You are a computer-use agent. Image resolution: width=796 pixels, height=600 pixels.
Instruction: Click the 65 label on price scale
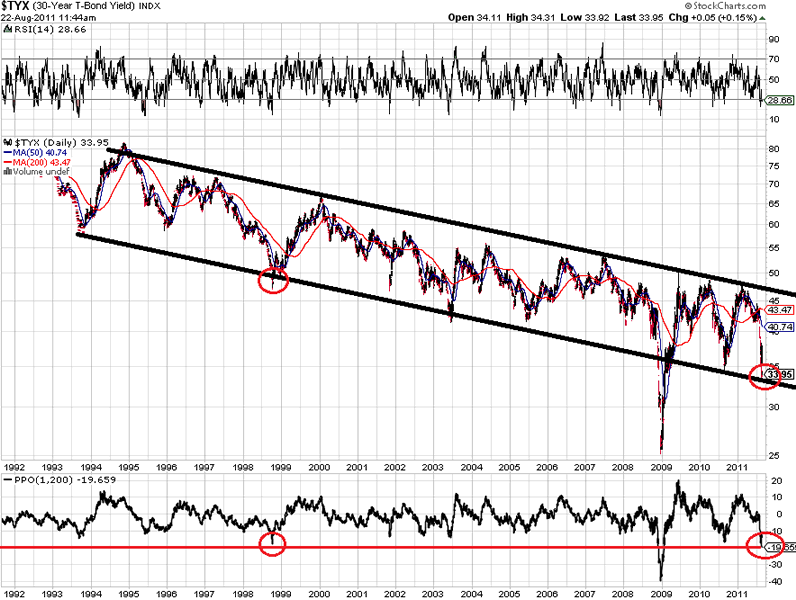point(774,204)
